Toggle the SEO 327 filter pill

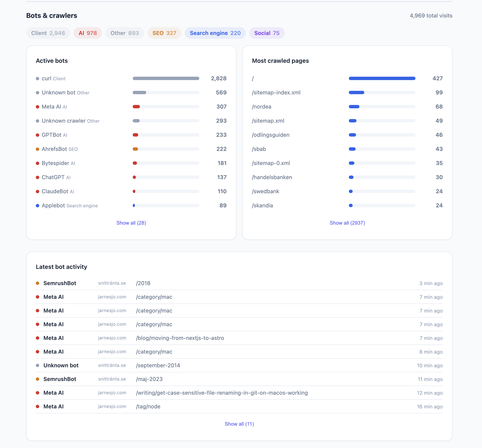click(x=164, y=33)
